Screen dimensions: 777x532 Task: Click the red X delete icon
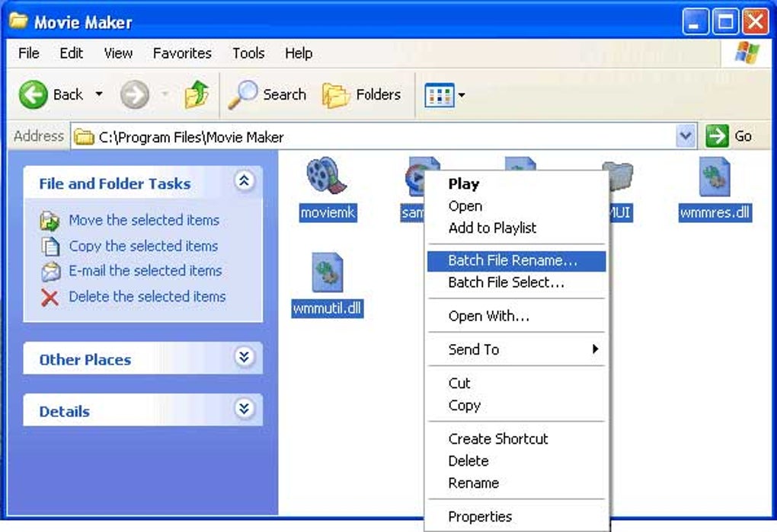pyautogui.click(x=50, y=298)
